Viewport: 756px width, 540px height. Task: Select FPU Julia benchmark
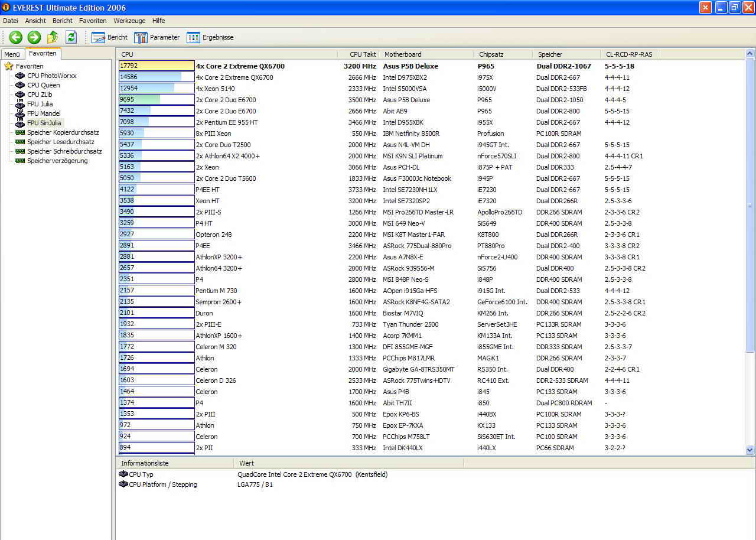pos(34,104)
